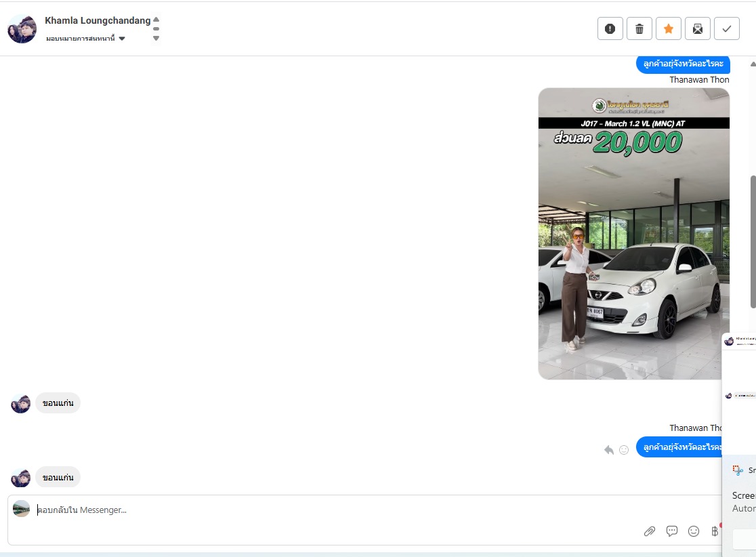The height and width of the screenshot is (557, 756).
Task: Click the last ขอนแก่น message bubble
Action: coord(58,478)
